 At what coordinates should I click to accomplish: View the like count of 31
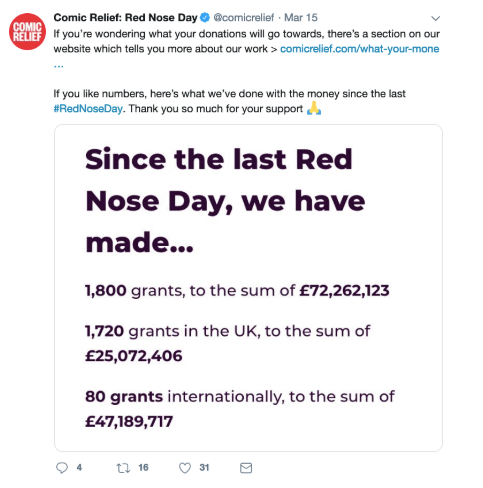pyautogui.click(x=204, y=468)
